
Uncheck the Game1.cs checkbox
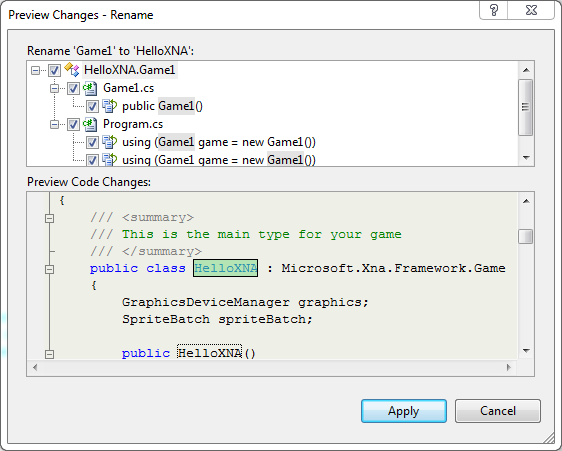[x=73, y=88]
